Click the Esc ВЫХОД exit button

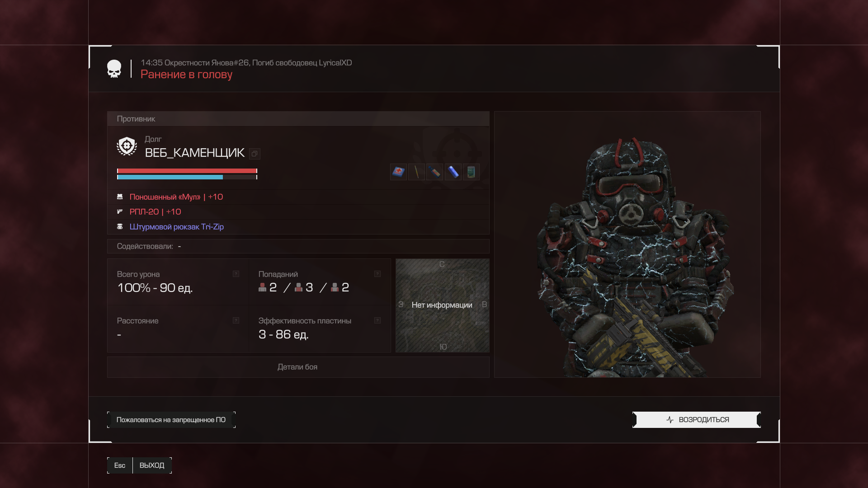tap(139, 465)
